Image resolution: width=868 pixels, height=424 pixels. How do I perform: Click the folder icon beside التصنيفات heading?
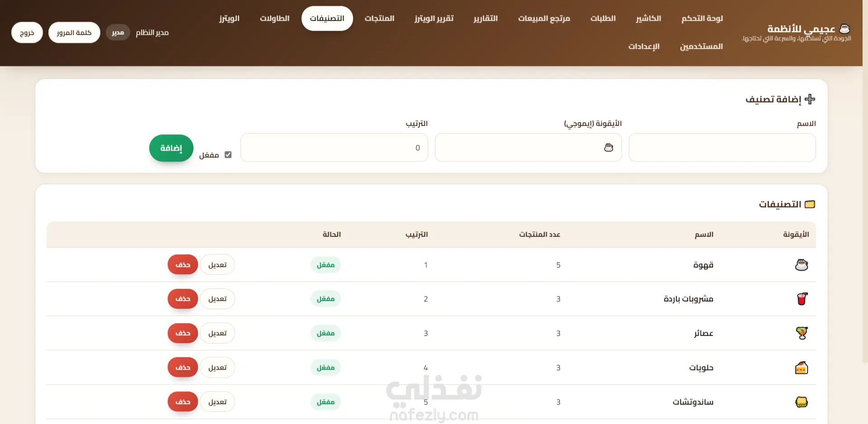(810, 204)
